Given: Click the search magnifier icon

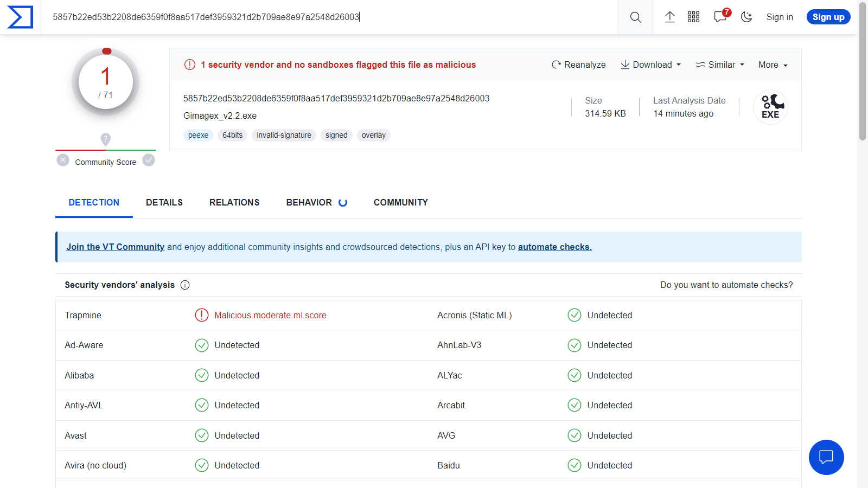Looking at the screenshot, I should click(x=635, y=17).
